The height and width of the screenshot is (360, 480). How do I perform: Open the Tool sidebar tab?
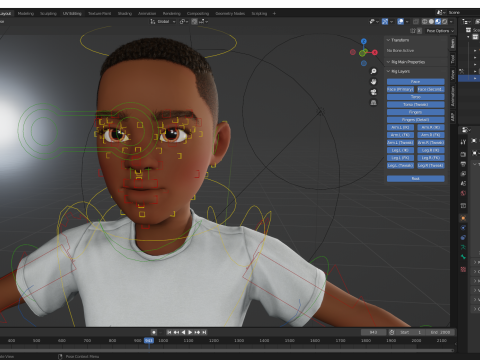(x=453, y=59)
